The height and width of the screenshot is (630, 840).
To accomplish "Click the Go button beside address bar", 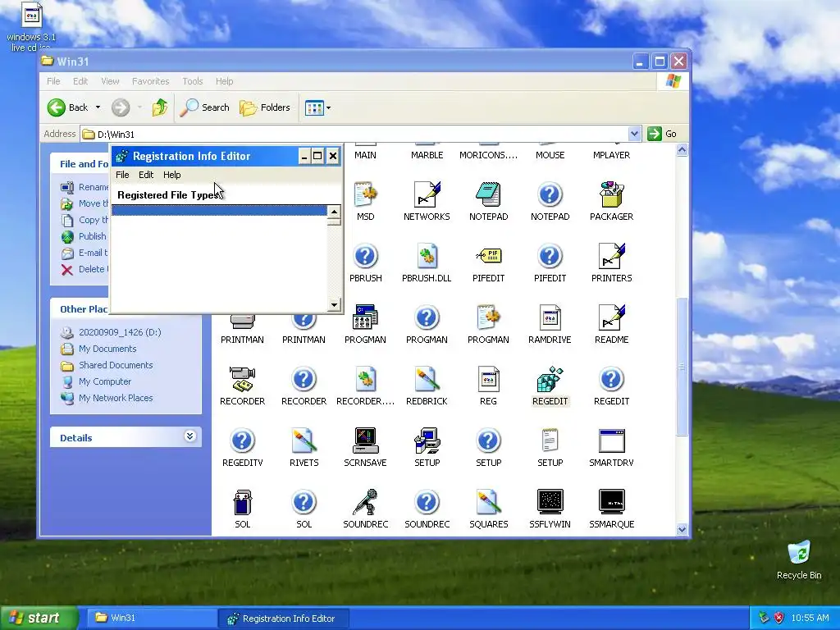I will (662, 134).
